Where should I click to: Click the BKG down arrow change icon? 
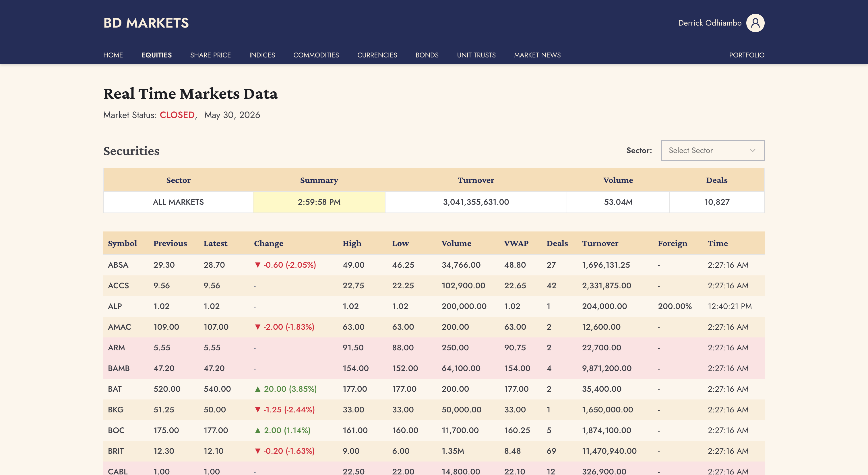[x=257, y=410]
